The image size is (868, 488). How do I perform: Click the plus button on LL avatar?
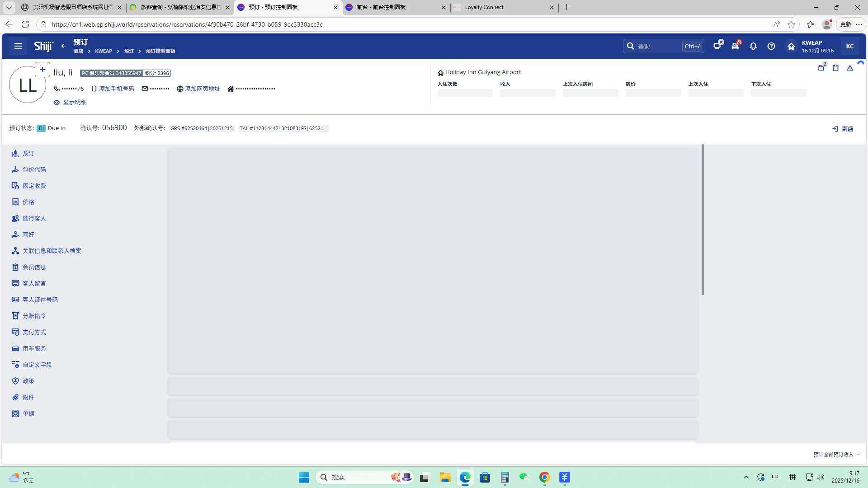tap(42, 70)
